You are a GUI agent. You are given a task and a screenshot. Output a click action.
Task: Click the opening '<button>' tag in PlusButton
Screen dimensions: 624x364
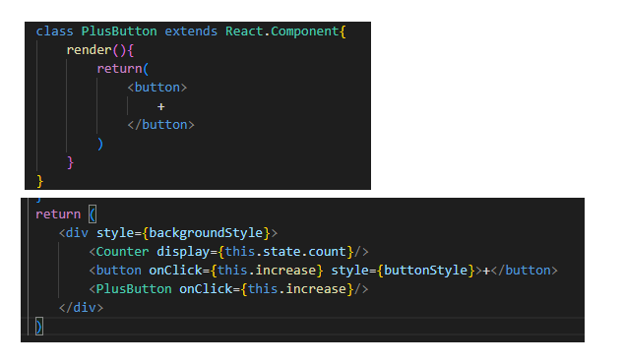(x=156, y=88)
